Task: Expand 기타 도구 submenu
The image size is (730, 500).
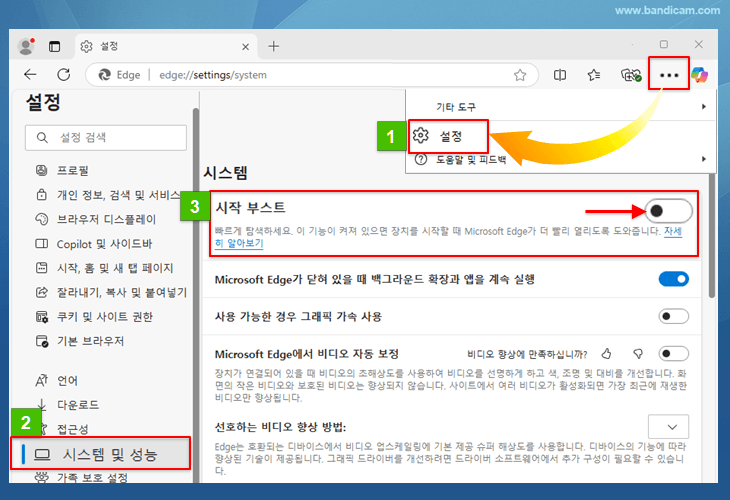Action: 560,107
